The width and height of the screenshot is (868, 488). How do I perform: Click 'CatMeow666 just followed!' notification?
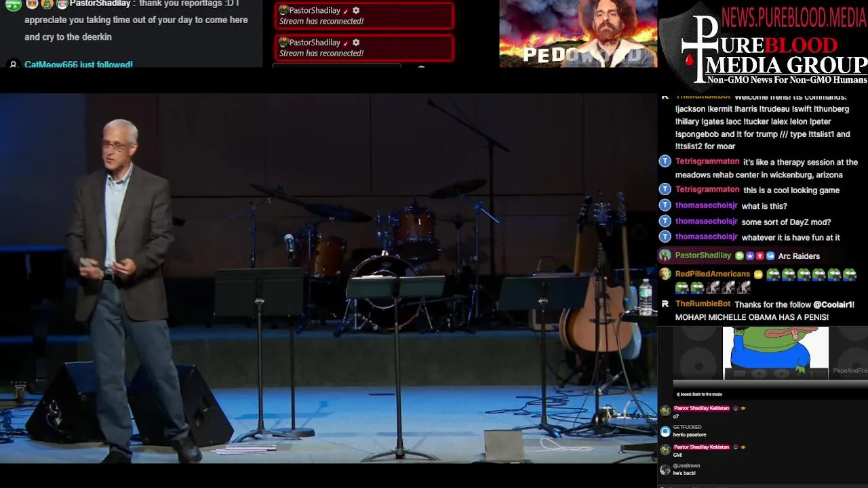79,64
